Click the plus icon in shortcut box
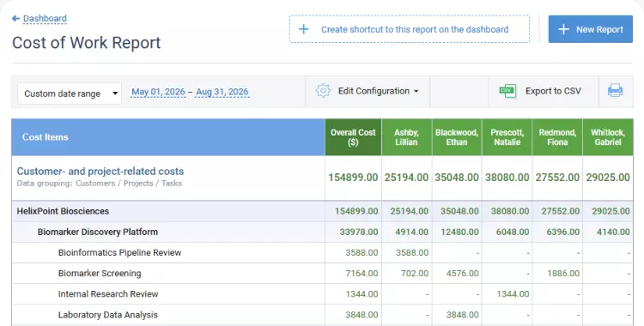This screenshot has width=644, height=326. (303, 29)
